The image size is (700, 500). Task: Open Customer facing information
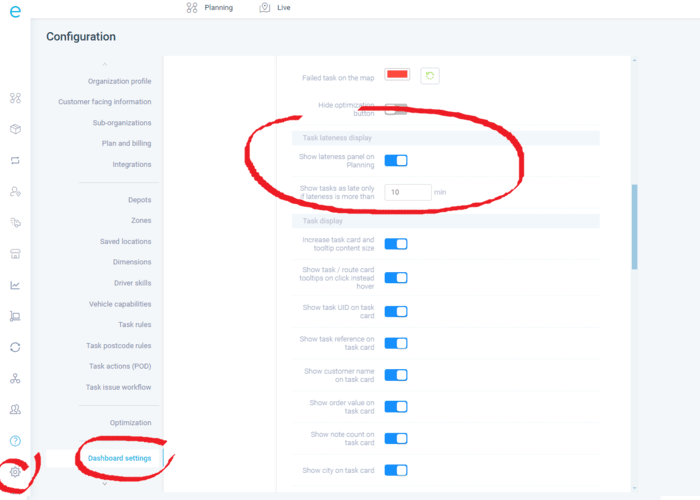104,102
